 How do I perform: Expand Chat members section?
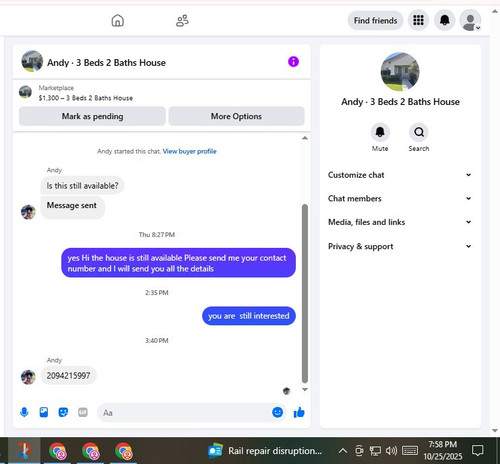point(400,199)
